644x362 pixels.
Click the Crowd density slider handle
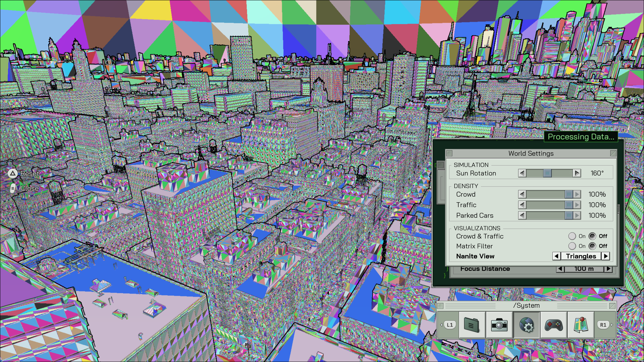pos(569,194)
